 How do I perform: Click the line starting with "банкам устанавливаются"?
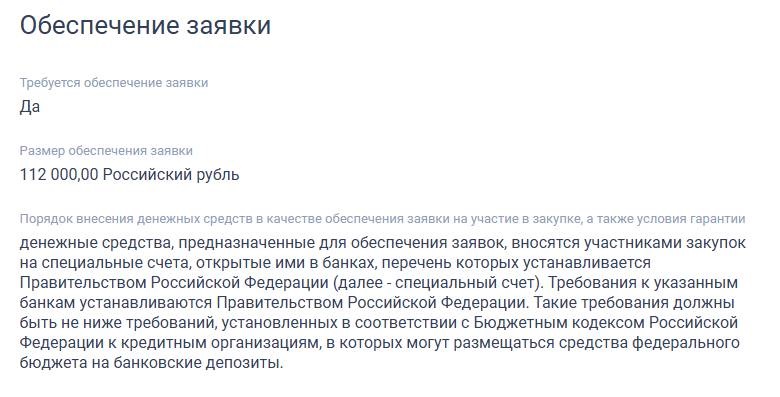point(377,303)
